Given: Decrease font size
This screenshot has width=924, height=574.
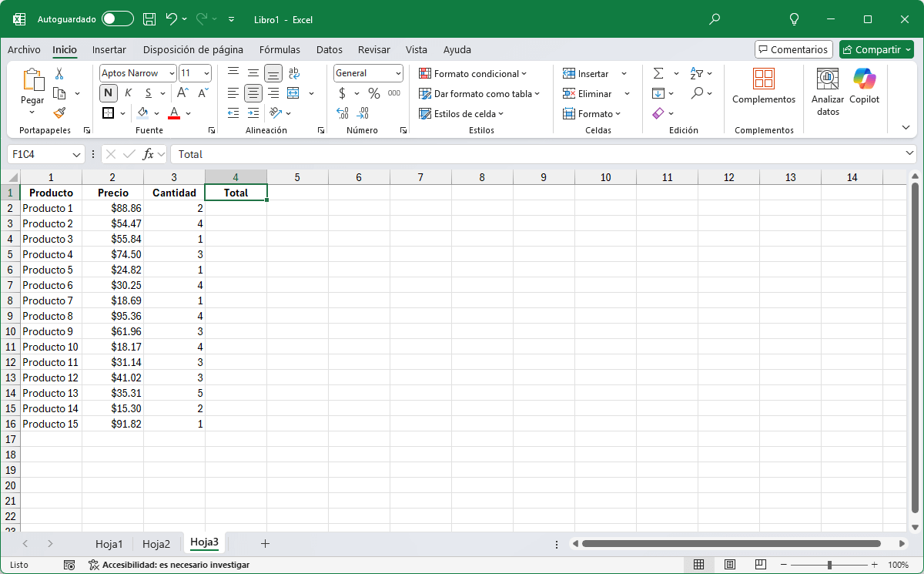Looking at the screenshot, I should tap(203, 93).
